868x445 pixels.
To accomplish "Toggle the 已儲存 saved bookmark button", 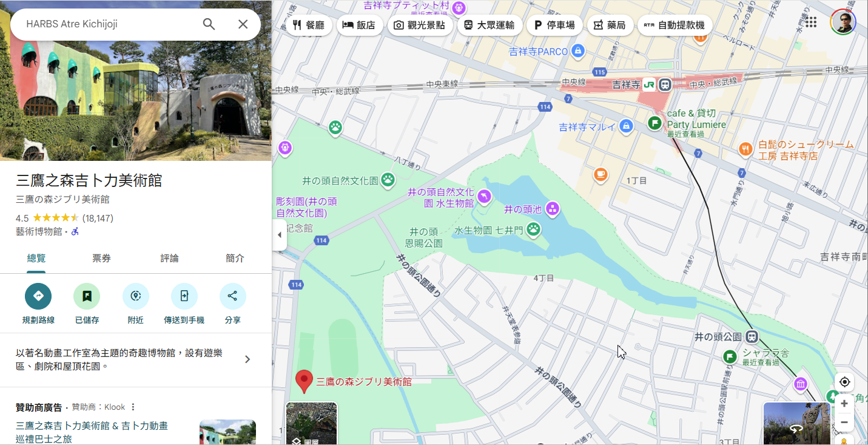I will coord(87,296).
